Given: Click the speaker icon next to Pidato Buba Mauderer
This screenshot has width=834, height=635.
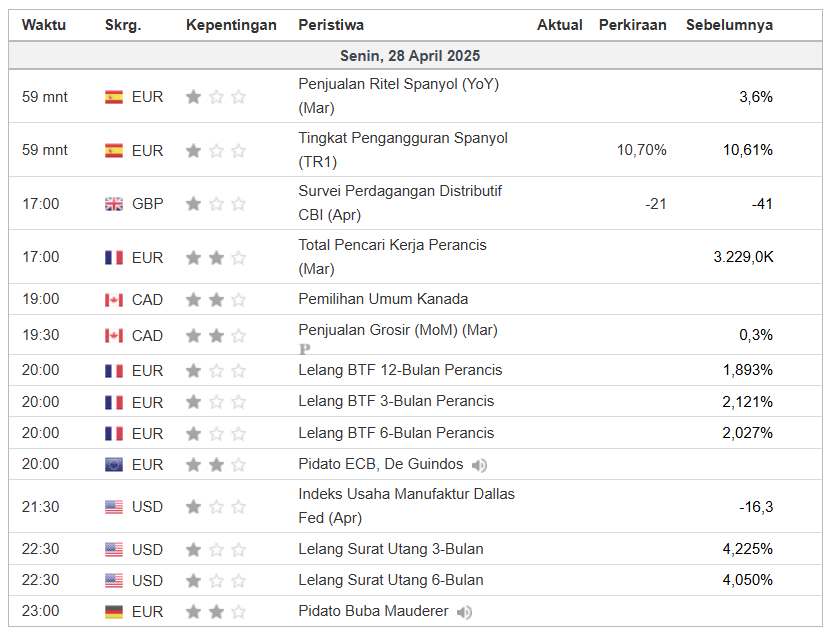Looking at the screenshot, I should coord(464,612).
